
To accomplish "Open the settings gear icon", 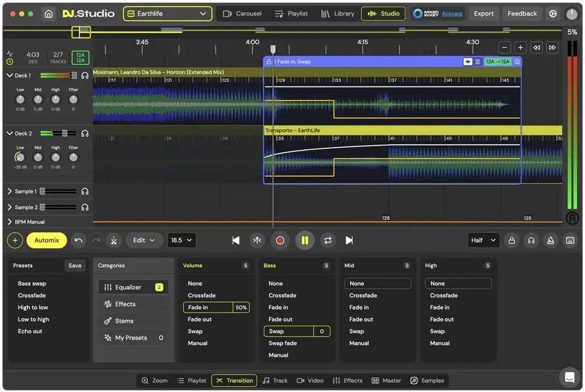I will point(552,14).
